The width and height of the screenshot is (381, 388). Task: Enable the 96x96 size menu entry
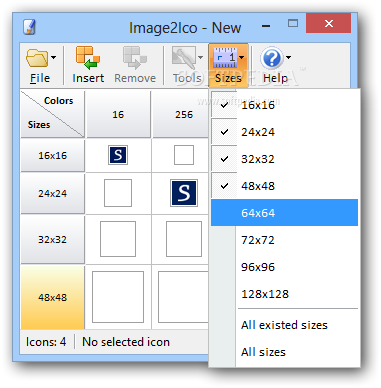(x=284, y=267)
